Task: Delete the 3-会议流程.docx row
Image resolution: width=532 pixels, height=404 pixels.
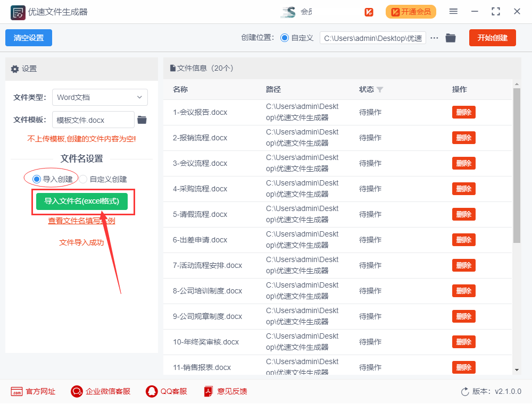Action: click(x=464, y=163)
